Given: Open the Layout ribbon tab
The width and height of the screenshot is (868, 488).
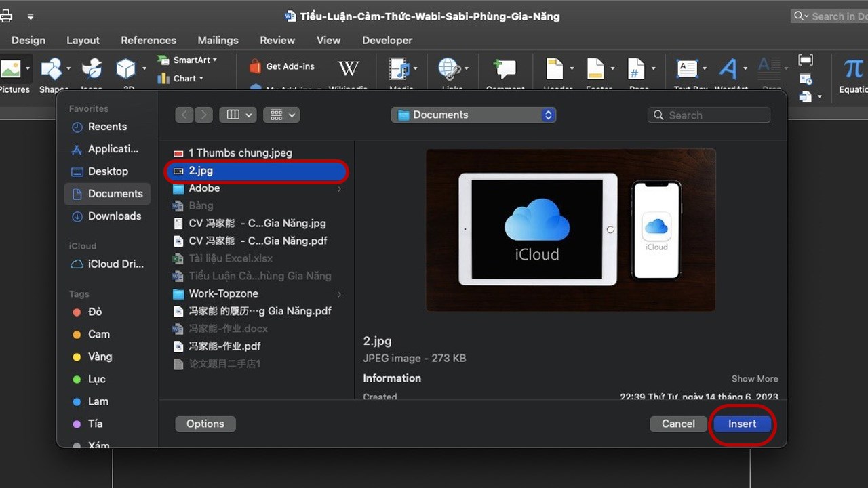Looking at the screenshot, I should tap(83, 40).
